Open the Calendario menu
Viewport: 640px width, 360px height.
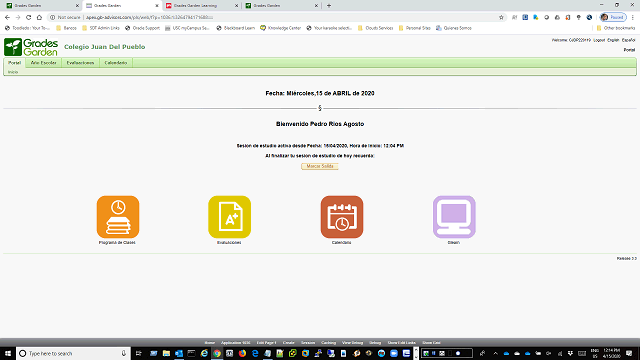point(116,63)
